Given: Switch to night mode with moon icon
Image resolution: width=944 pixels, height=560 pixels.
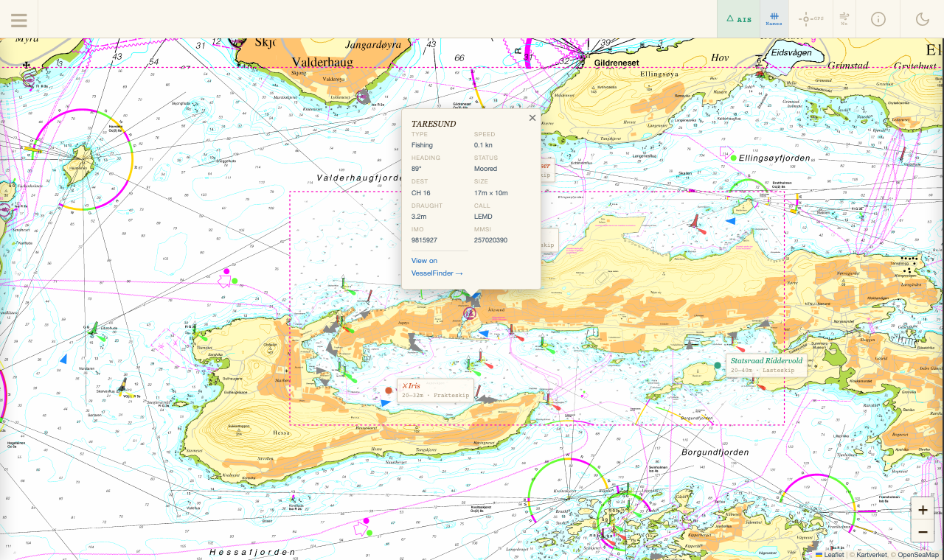Looking at the screenshot, I should click(923, 19).
